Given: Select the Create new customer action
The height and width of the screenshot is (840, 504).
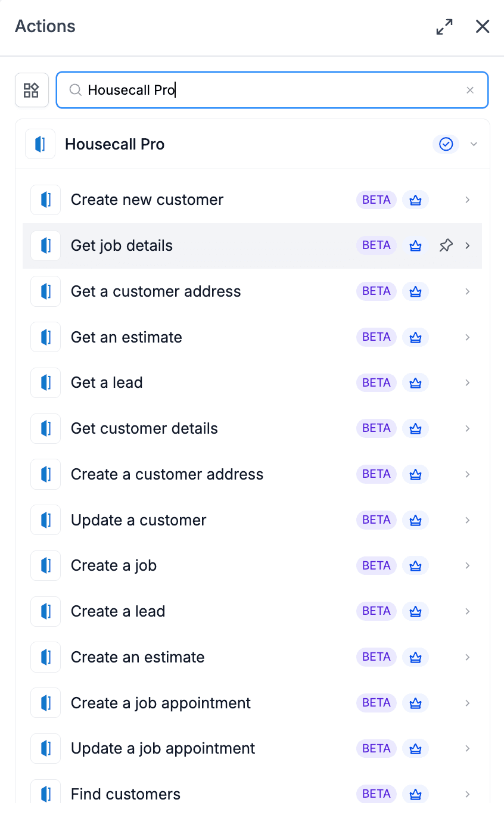Looking at the screenshot, I should [252, 200].
